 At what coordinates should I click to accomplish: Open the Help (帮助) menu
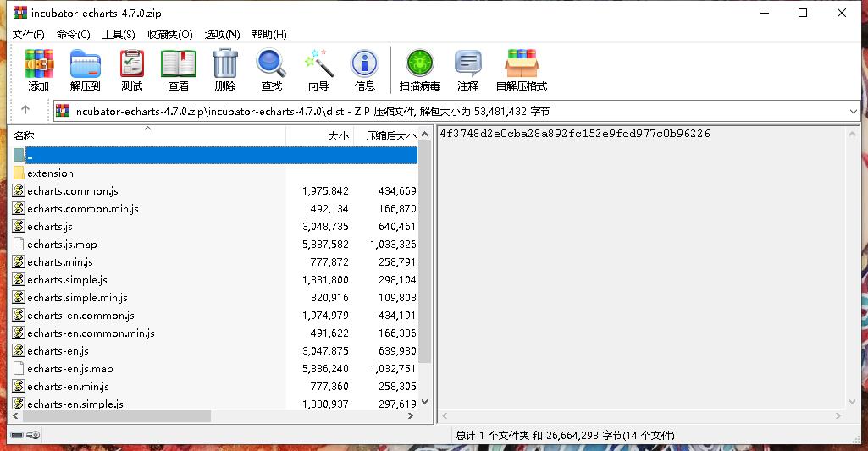pyautogui.click(x=269, y=35)
